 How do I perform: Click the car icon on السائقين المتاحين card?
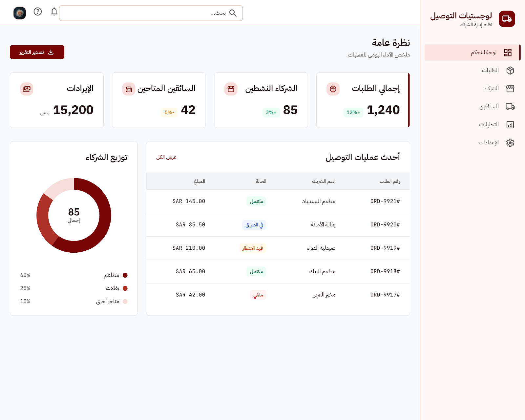coord(129,89)
